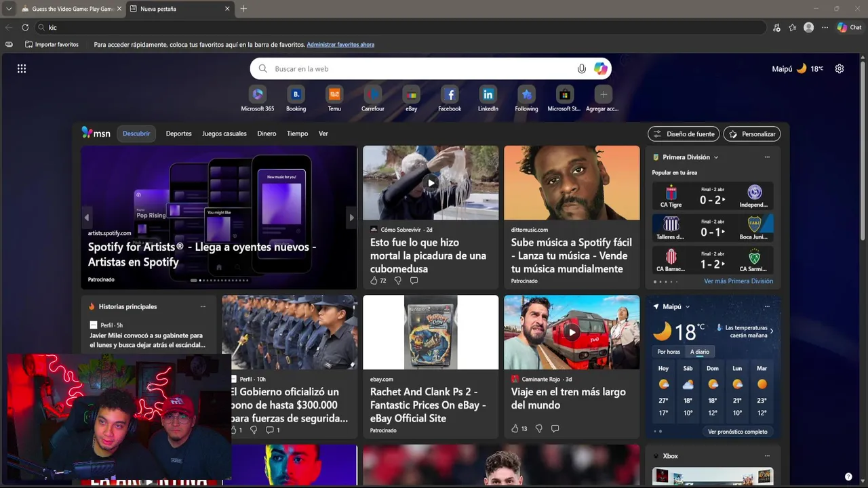Click Importar favoritos in favorites bar

52,45
